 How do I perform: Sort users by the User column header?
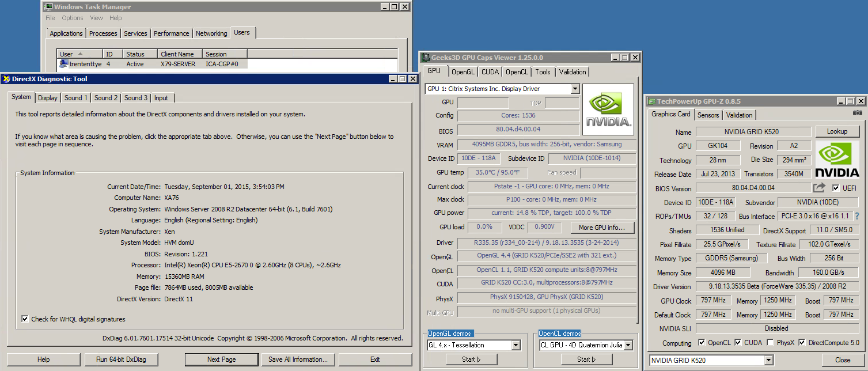(79, 54)
